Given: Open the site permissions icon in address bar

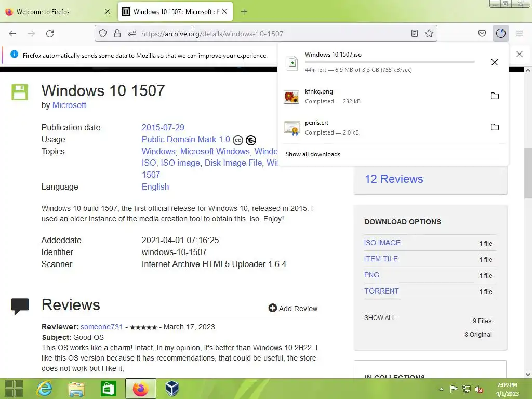Looking at the screenshot, I should point(131,33).
